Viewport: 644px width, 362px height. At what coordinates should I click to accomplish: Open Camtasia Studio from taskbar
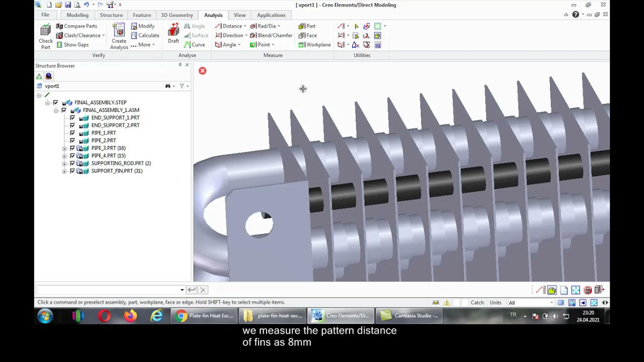coord(410,316)
